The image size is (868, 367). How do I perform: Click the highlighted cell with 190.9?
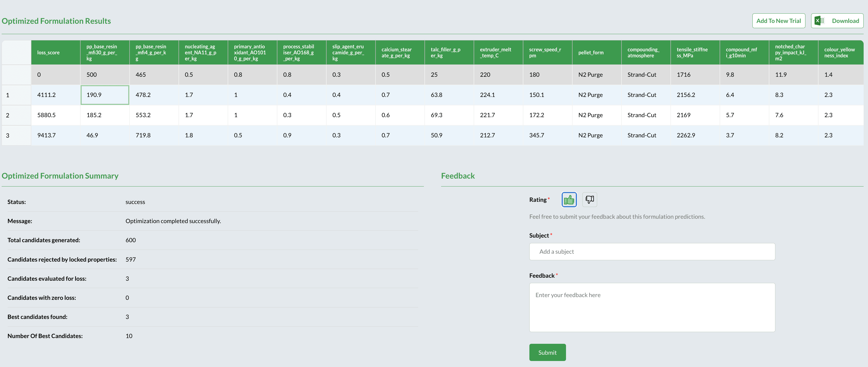(x=104, y=95)
